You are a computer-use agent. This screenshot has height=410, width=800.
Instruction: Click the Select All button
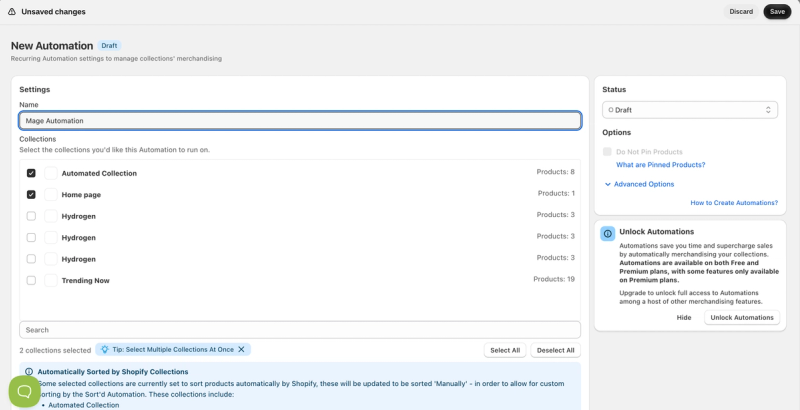coord(505,350)
